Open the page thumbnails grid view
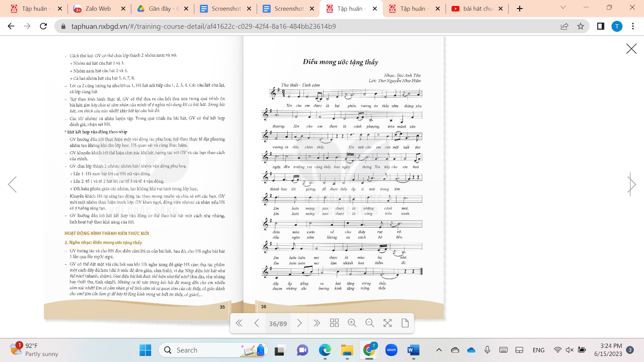The image size is (644, 362). (334, 323)
